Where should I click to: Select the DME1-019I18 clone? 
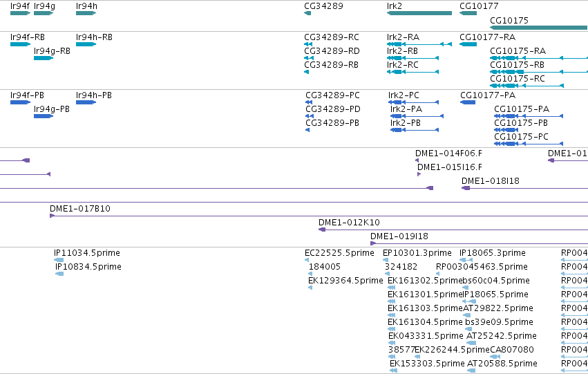tap(399, 236)
